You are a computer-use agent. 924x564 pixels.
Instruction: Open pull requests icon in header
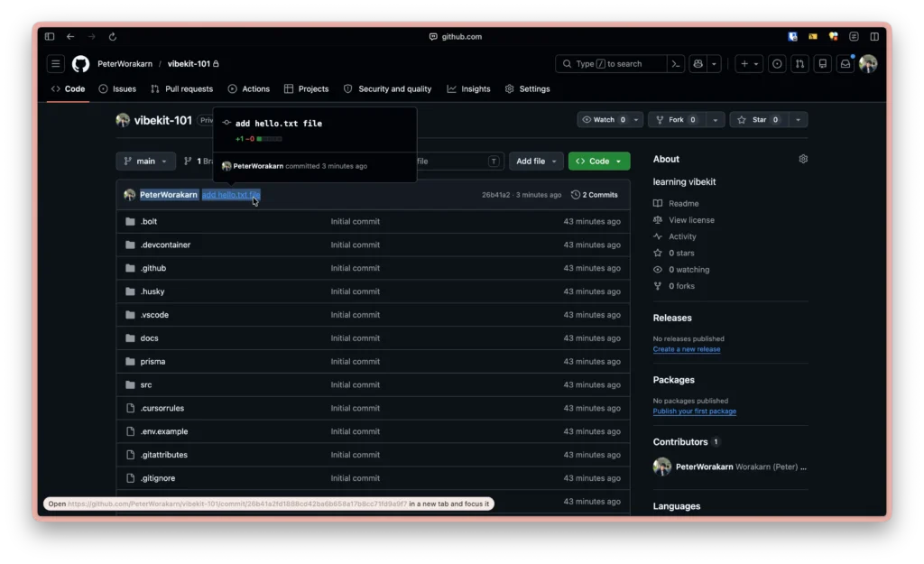tap(799, 64)
